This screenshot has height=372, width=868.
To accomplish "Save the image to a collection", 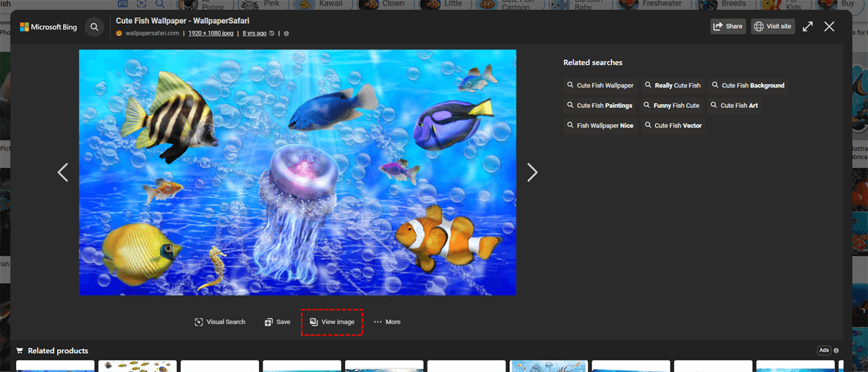I will (x=277, y=322).
